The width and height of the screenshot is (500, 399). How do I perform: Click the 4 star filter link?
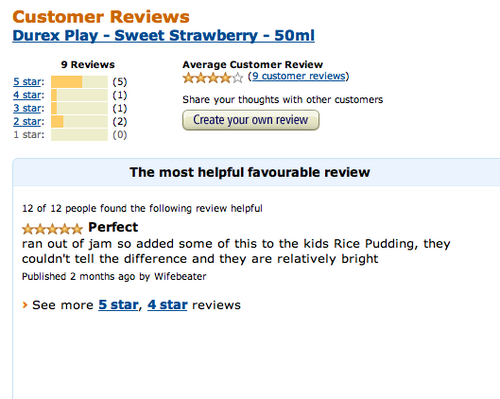[27, 95]
